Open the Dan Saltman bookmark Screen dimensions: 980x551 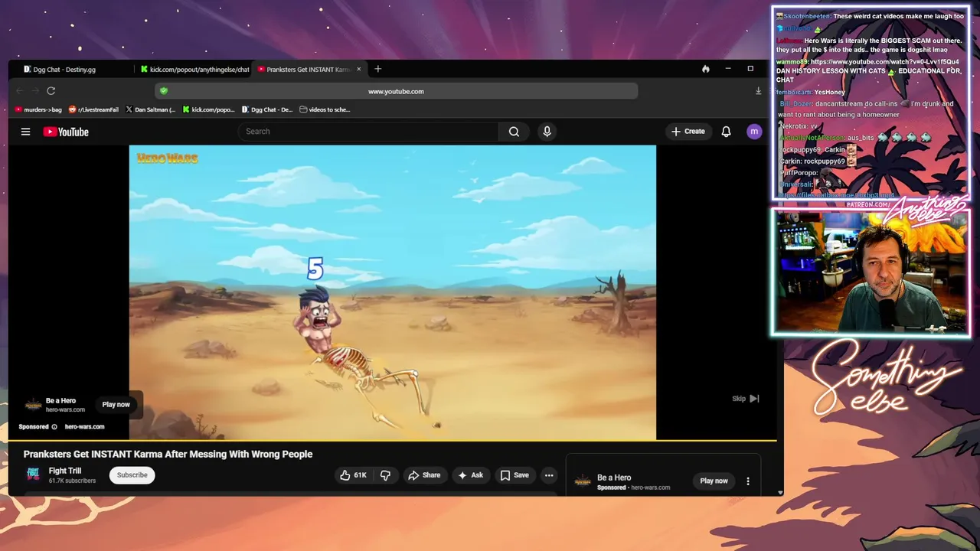coord(150,109)
